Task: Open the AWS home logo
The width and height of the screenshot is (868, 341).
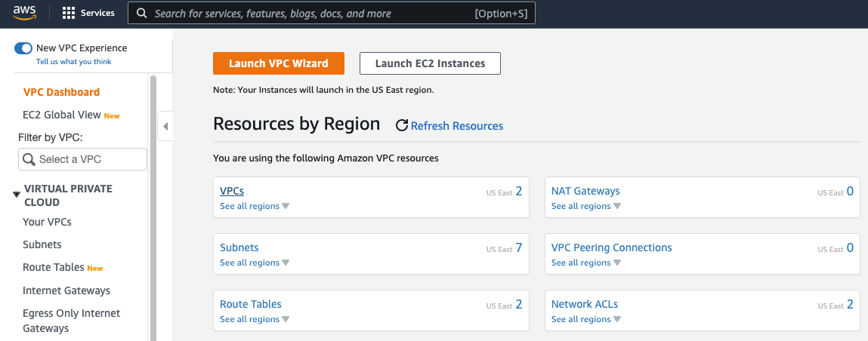Action: click(x=24, y=12)
